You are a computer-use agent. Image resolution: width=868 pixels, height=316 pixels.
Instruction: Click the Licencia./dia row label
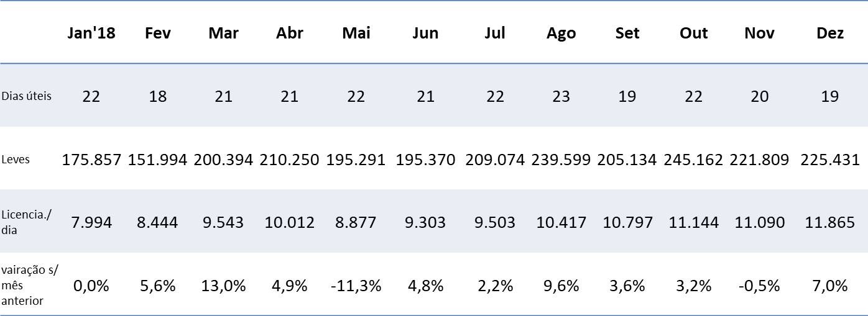pos(27,222)
